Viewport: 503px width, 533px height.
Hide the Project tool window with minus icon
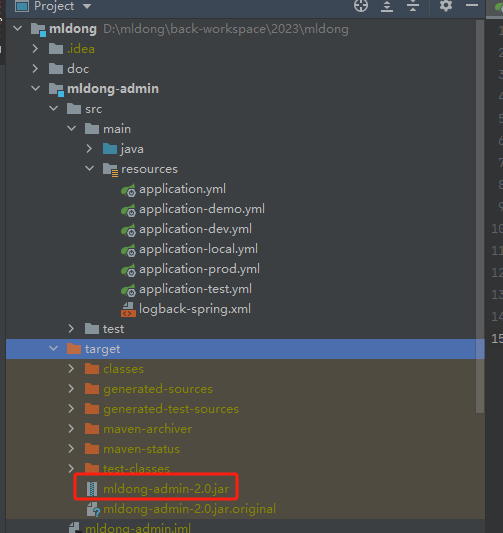(472, 5)
